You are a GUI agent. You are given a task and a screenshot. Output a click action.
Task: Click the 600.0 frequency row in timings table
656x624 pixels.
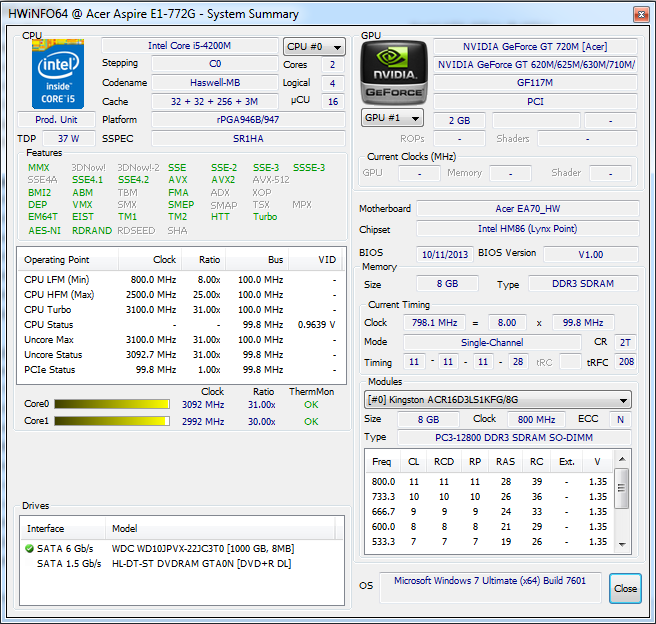[489, 527]
